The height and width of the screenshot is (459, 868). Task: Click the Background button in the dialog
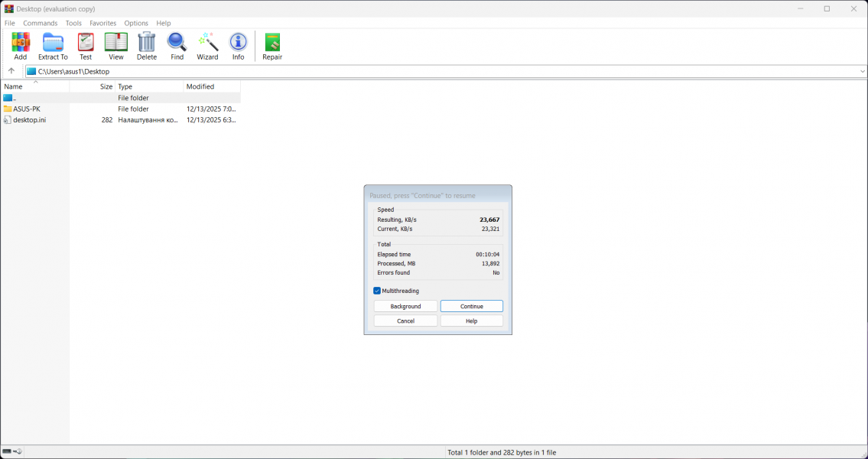pos(405,305)
